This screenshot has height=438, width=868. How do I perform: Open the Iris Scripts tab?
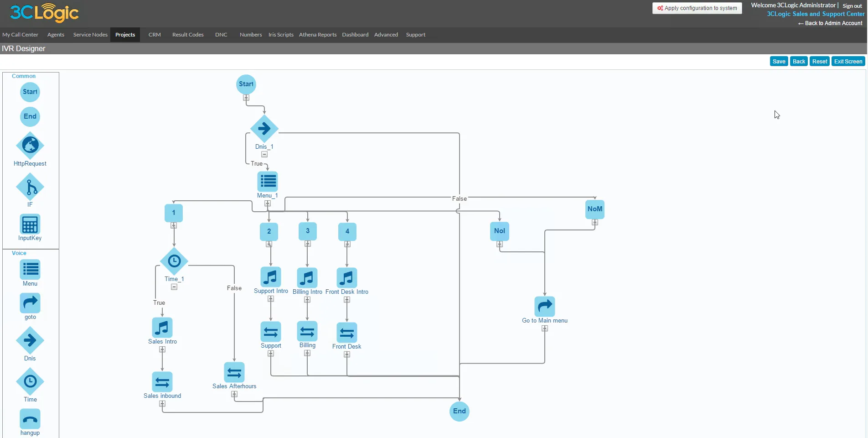(x=281, y=35)
